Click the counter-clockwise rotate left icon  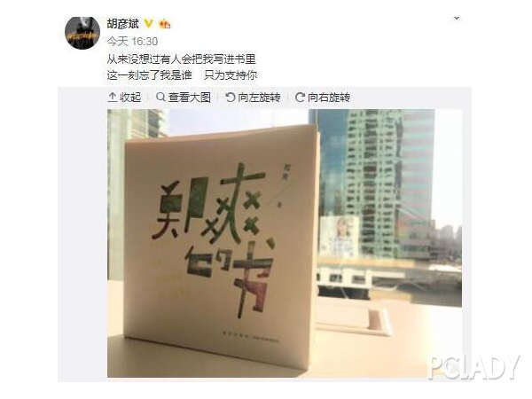230,98
